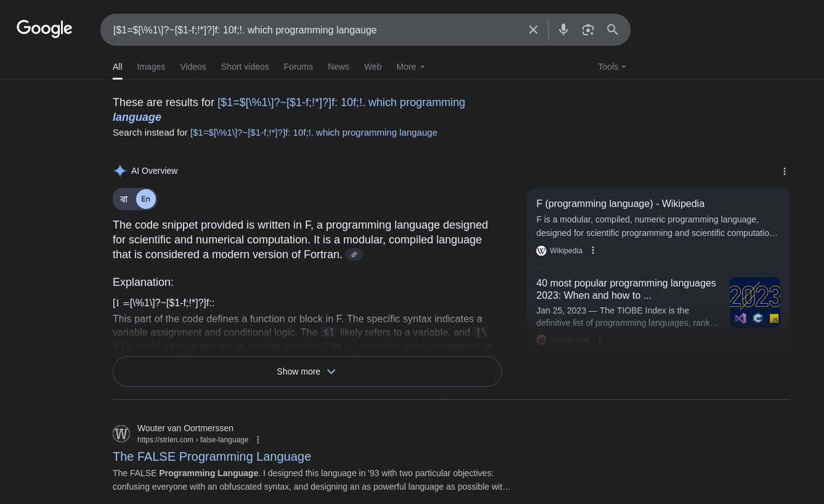Viewport: 824px width, 504px height.
Task: Click the strlen.com site favicon
Action: pos(121,434)
